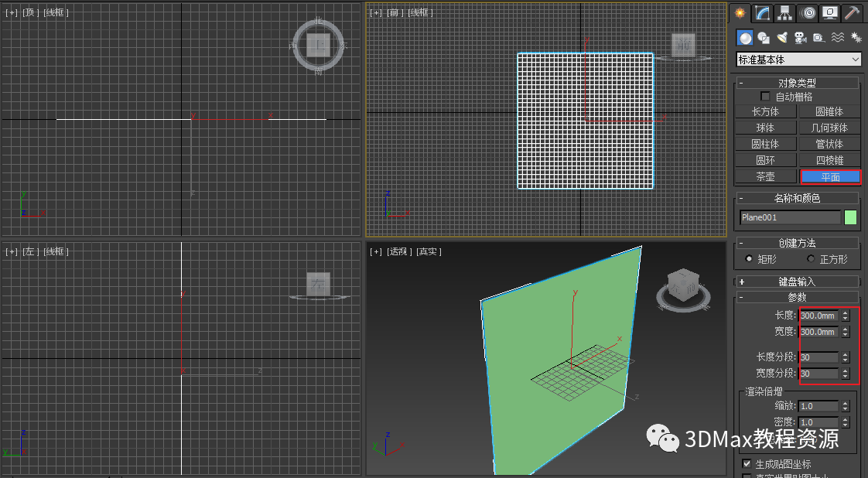Select the Helpers tape-measure icon
This screenshot has width=868, height=478.
[819, 38]
